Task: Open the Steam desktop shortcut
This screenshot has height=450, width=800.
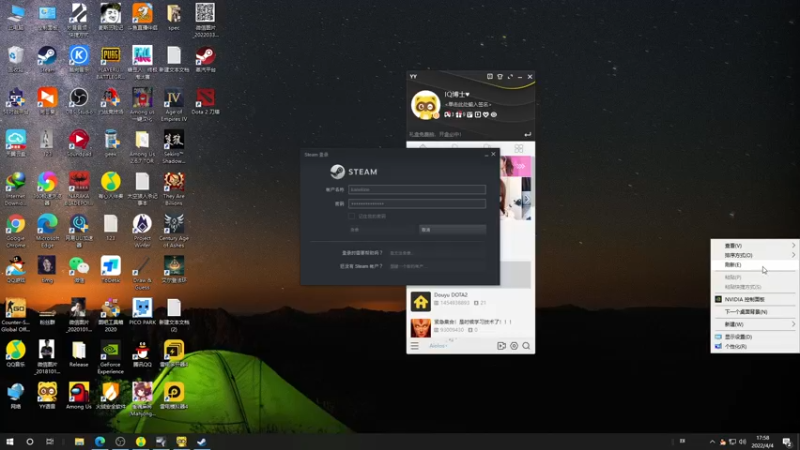Action: (47, 59)
